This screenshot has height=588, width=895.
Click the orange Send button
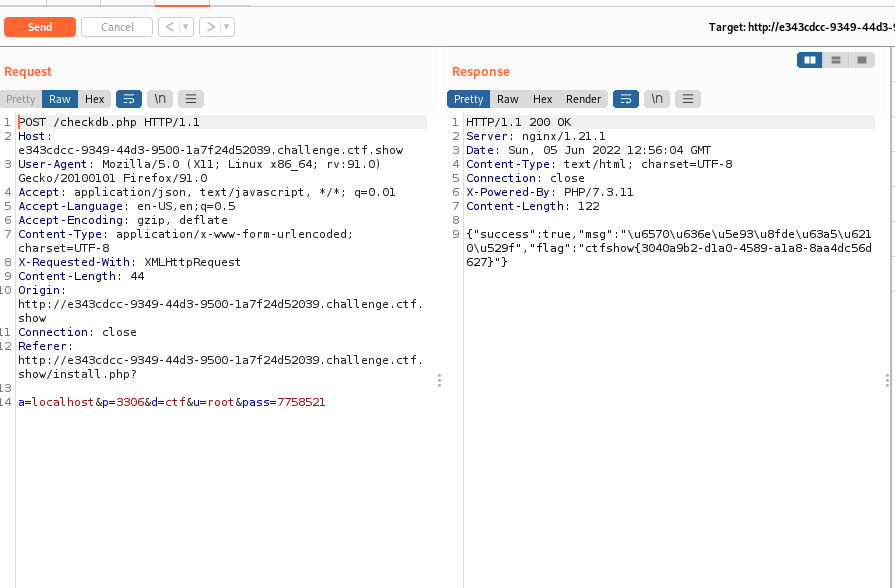coord(40,27)
